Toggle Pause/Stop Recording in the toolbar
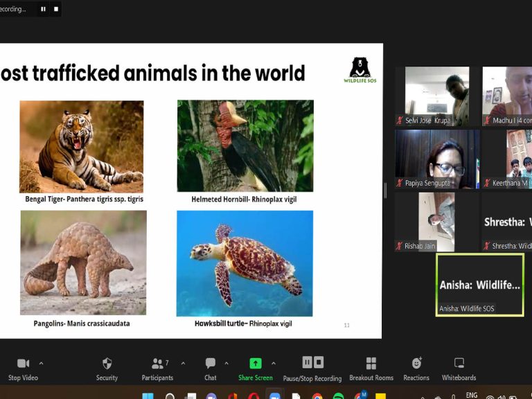The image size is (532, 399). [312, 363]
